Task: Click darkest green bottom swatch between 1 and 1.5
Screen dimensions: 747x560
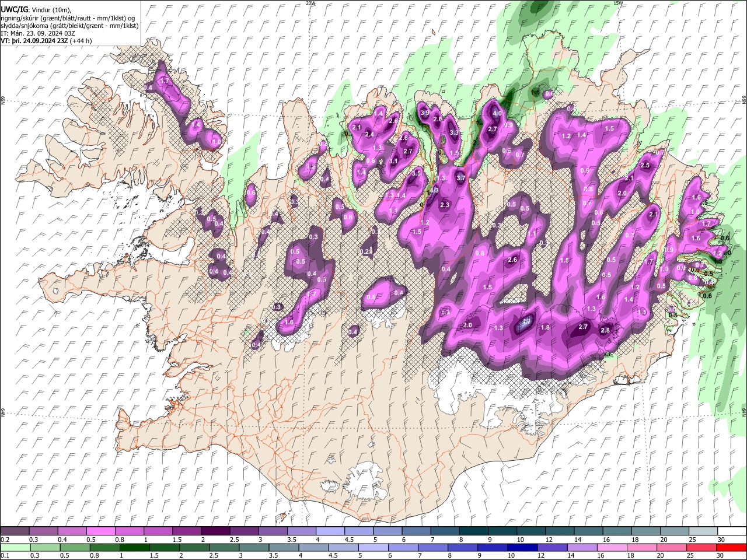Action: 134,547
